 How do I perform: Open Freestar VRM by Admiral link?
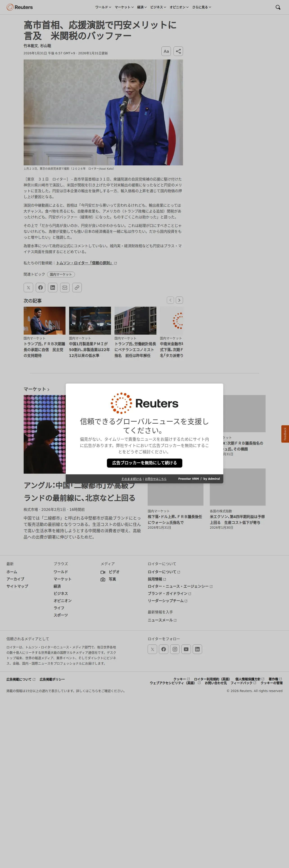(x=199, y=479)
